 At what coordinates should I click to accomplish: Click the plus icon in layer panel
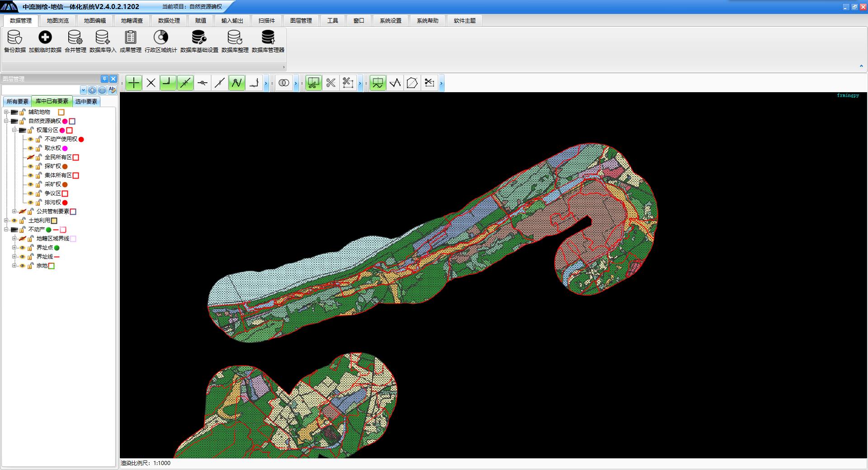92,90
